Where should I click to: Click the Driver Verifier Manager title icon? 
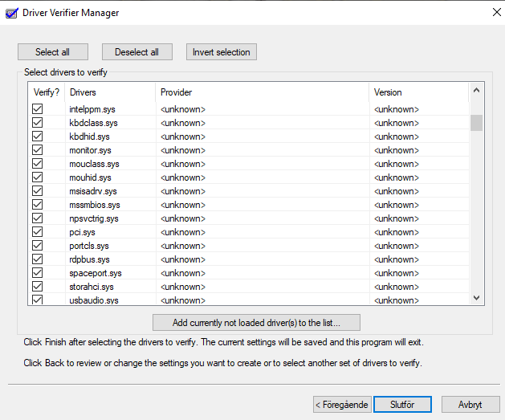[x=12, y=13]
